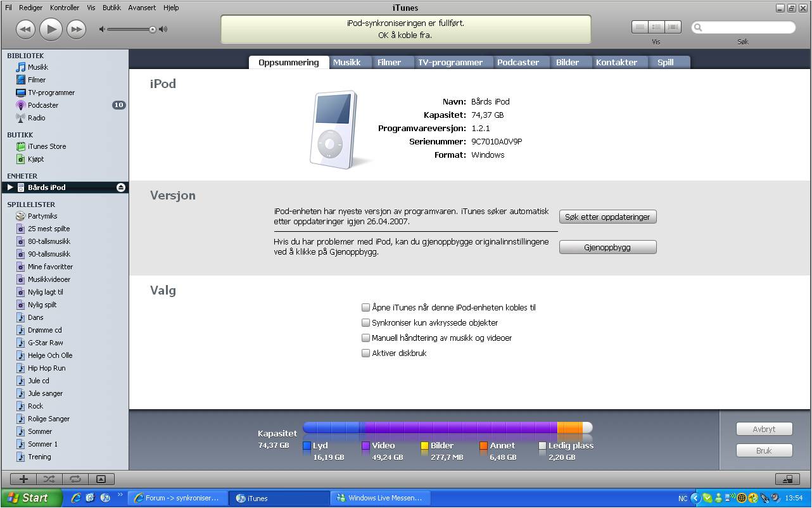This screenshot has width=812, height=508.
Task: Switch to Windows Live Messenger in taskbar
Action: coord(379,498)
